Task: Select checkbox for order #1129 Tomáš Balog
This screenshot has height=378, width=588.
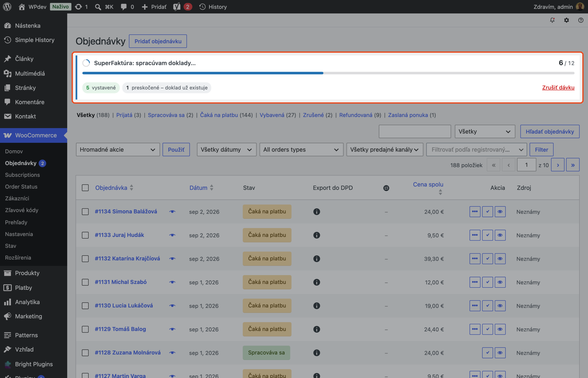Action: coord(85,329)
